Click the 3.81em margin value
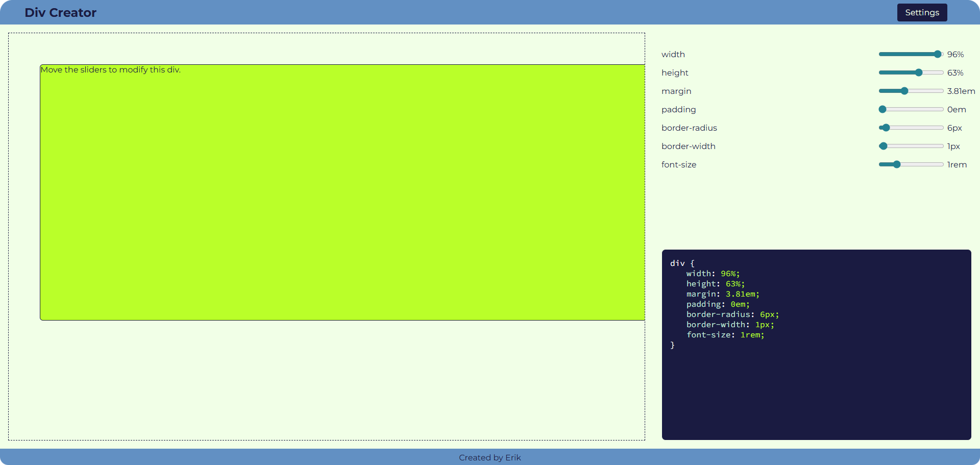 click(x=961, y=91)
